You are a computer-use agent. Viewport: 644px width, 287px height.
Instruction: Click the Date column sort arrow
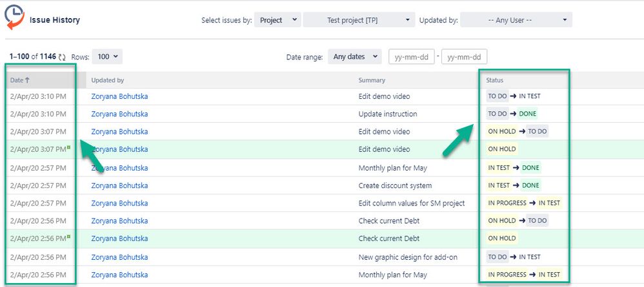(x=28, y=81)
